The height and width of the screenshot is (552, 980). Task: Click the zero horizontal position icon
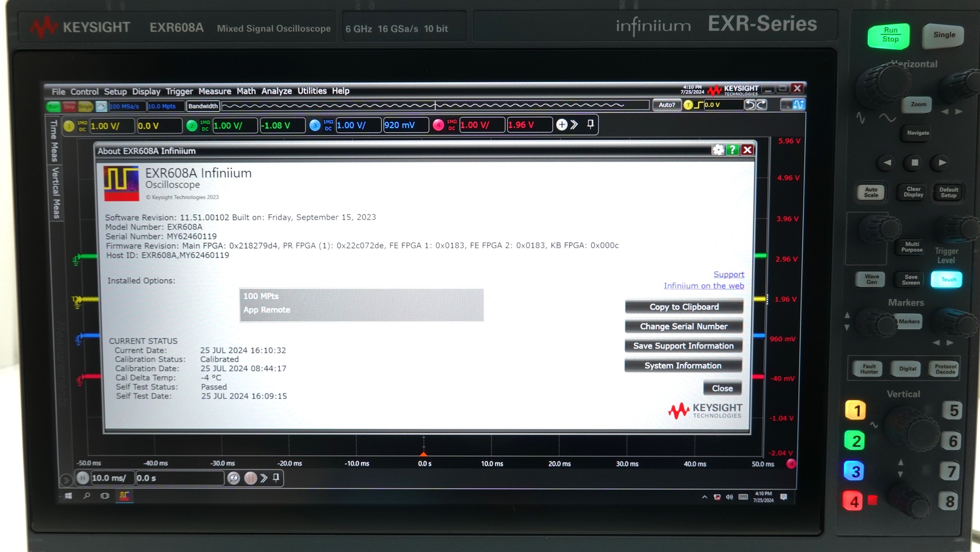(233, 478)
